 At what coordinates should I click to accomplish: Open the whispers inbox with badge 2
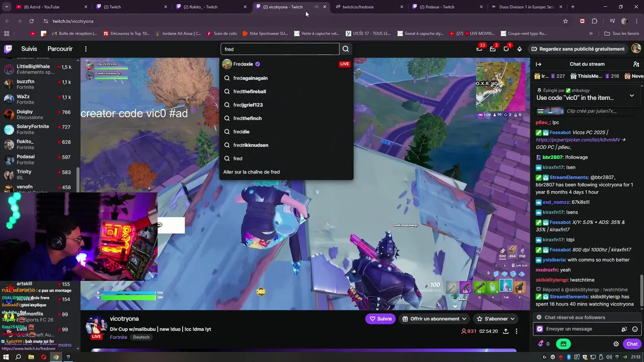[493, 49]
